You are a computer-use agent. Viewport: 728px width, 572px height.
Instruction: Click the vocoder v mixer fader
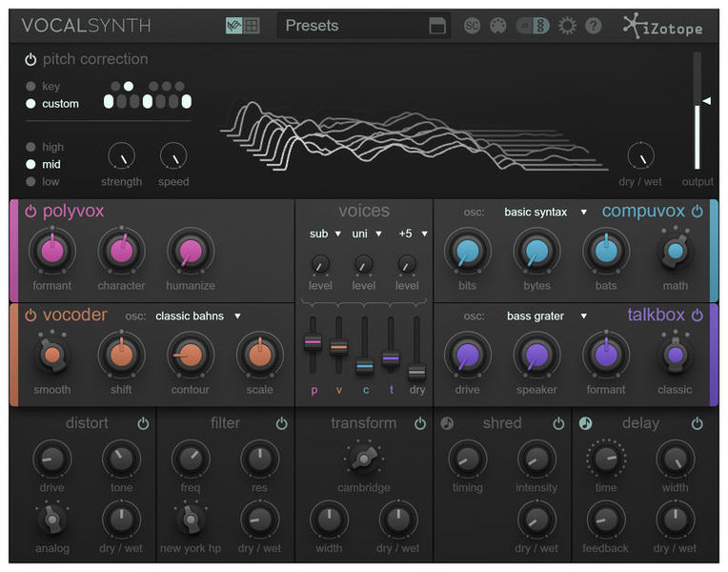click(339, 347)
